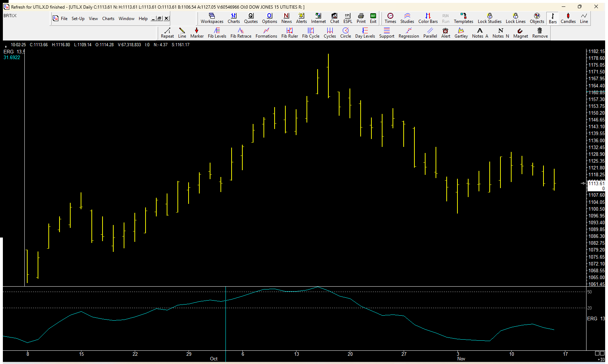Enable the Magnet snap tool

coord(520,33)
